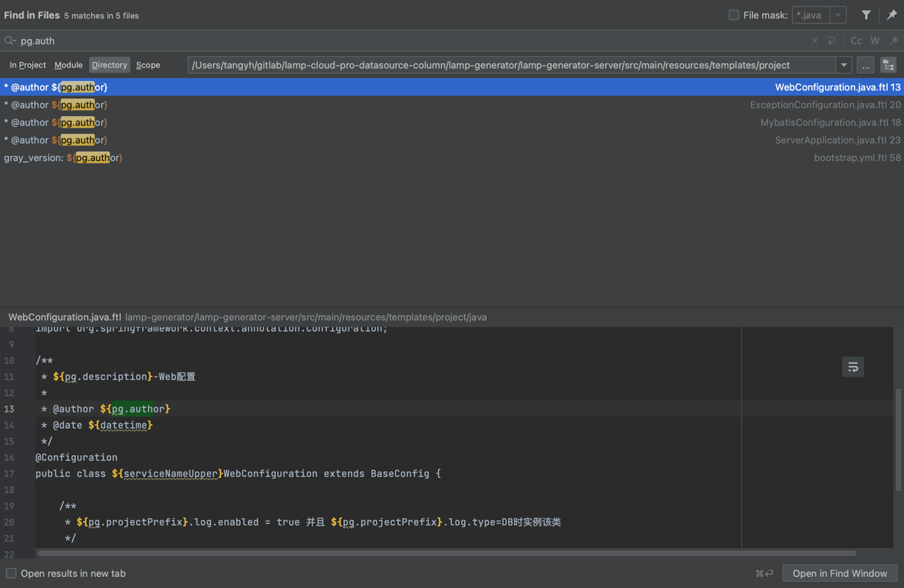Select the Scope tab
The image size is (904, 588).
click(x=148, y=65)
